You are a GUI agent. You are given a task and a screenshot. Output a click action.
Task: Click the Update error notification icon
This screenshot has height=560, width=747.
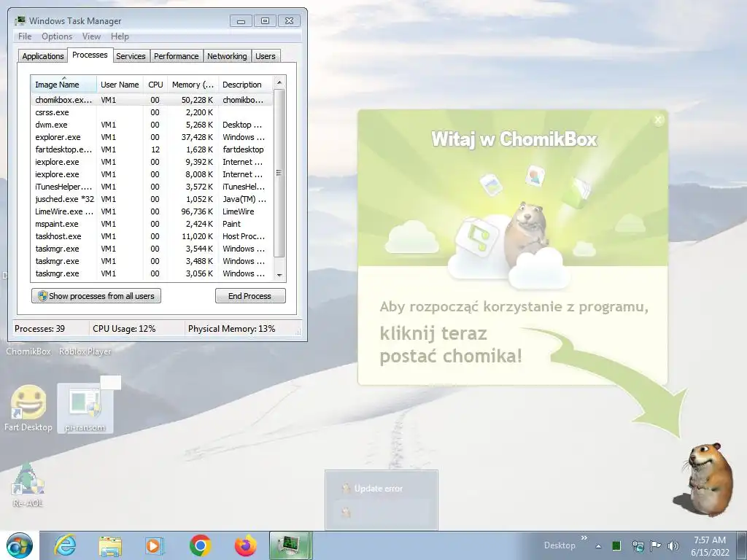346,489
